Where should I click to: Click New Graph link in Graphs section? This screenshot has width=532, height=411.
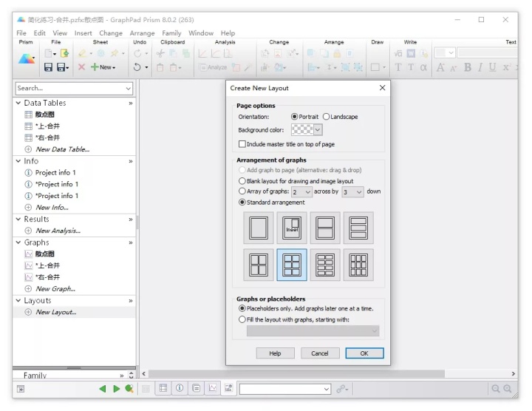55,289
